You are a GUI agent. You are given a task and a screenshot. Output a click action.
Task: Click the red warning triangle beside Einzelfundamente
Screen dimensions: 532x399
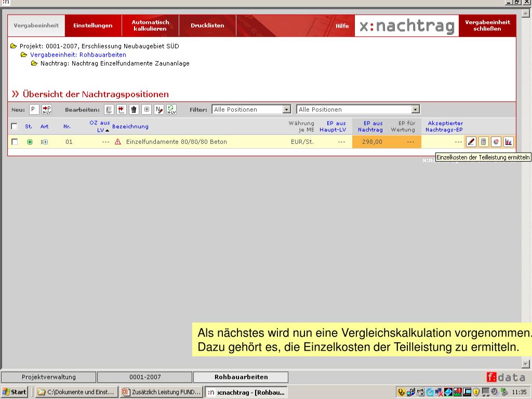point(118,142)
